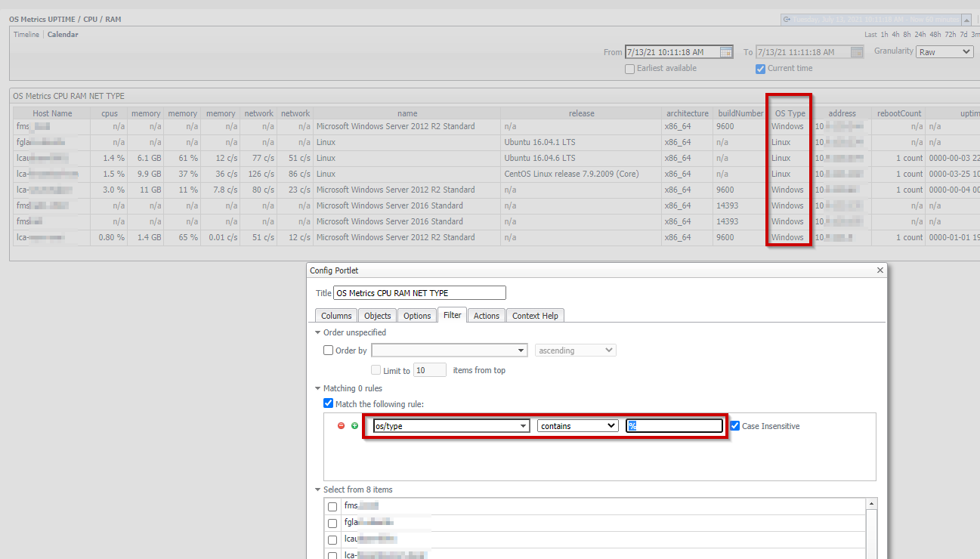Uncheck Case Insensitive for the filter rule
980x559 pixels.
click(x=734, y=425)
